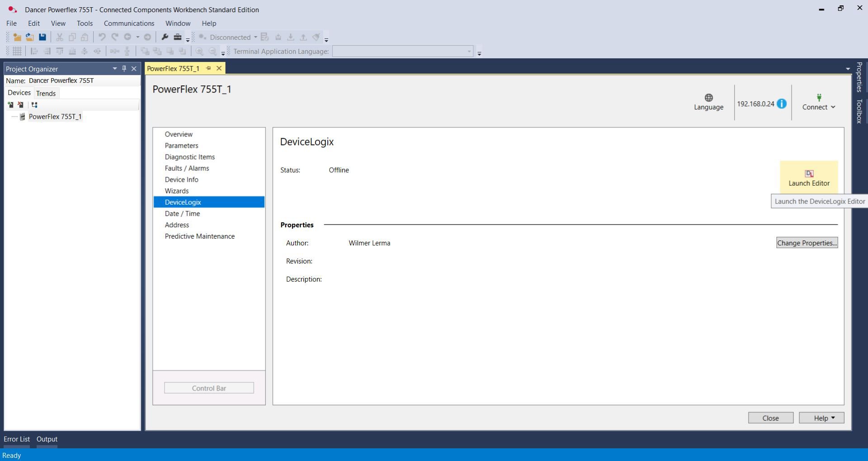868x461 pixels.
Task: Open the Help menu in the menu bar
Action: (x=209, y=23)
